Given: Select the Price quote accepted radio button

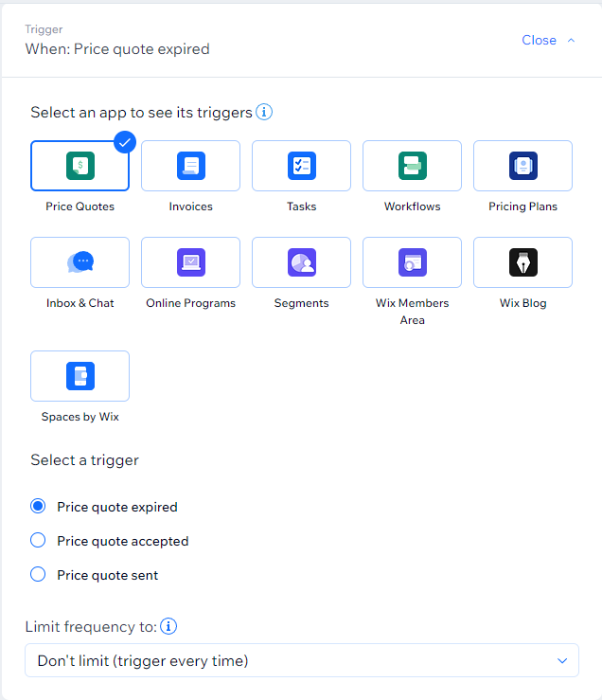Looking at the screenshot, I should 38,540.
